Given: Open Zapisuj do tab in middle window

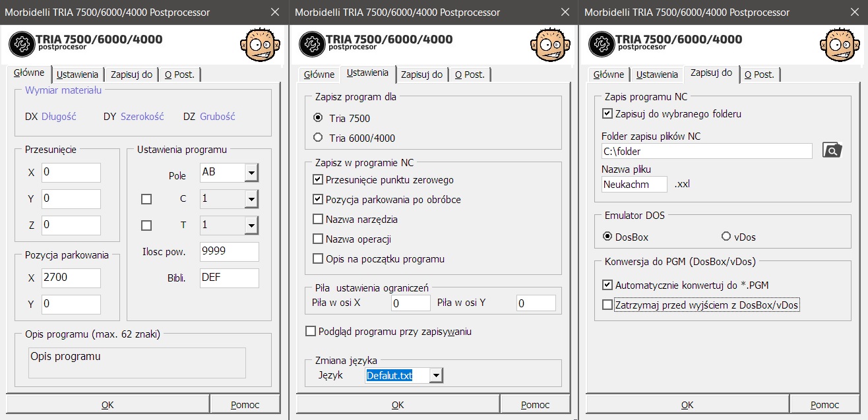Looking at the screenshot, I should tap(421, 75).
